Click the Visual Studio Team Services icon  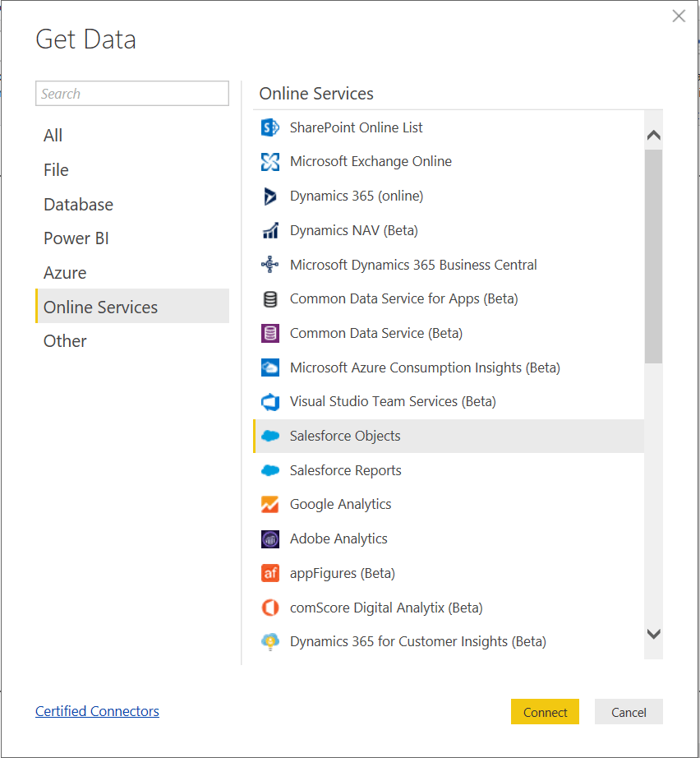tap(270, 402)
